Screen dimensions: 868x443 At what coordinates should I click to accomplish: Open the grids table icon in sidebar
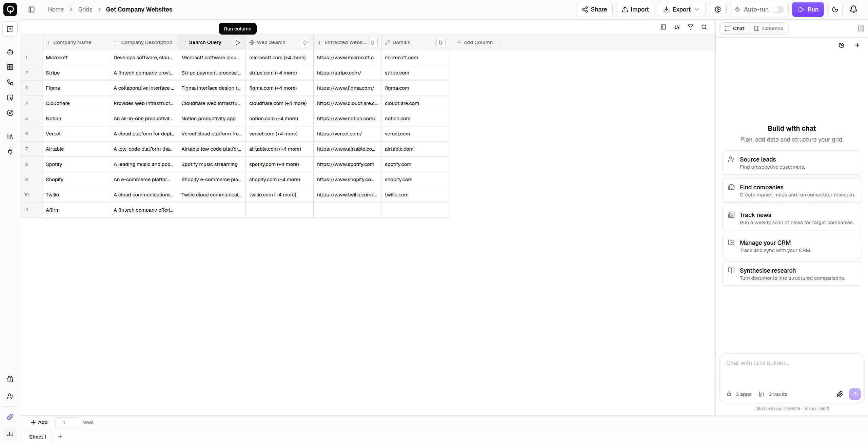click(10, 67)
